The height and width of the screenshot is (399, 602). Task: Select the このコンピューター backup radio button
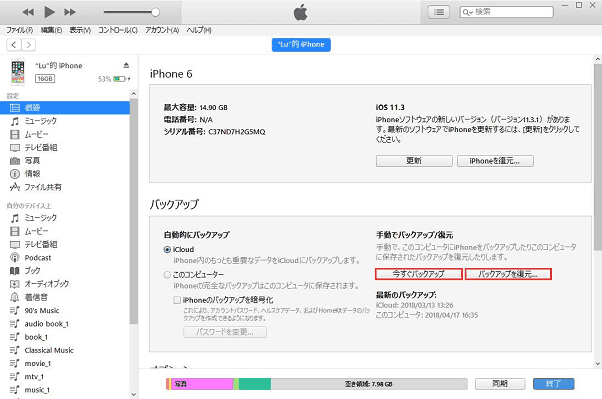point(167,275)
